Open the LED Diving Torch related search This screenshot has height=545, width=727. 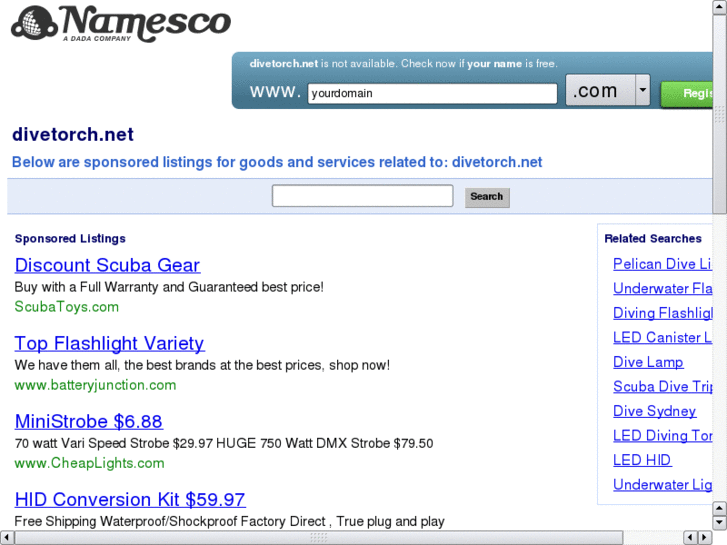coord(663,436)
